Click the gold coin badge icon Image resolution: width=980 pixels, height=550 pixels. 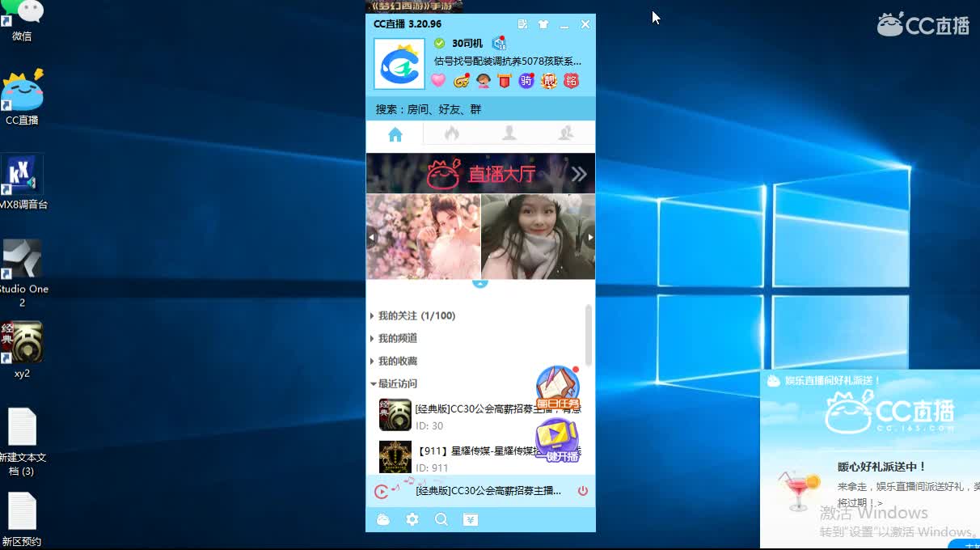click(461, 81)
